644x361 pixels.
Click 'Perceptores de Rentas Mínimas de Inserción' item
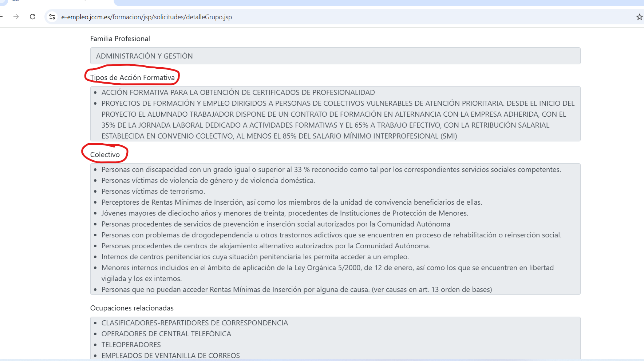292,202
